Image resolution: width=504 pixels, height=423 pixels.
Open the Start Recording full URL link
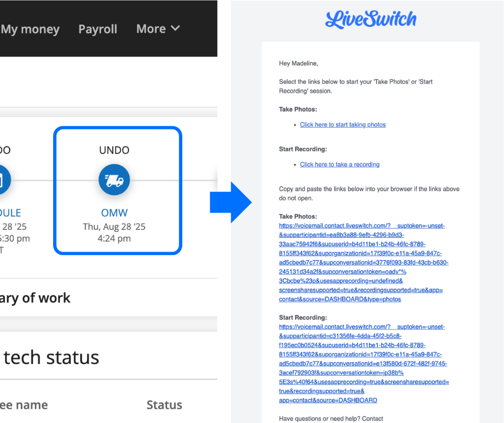[364, 363]
